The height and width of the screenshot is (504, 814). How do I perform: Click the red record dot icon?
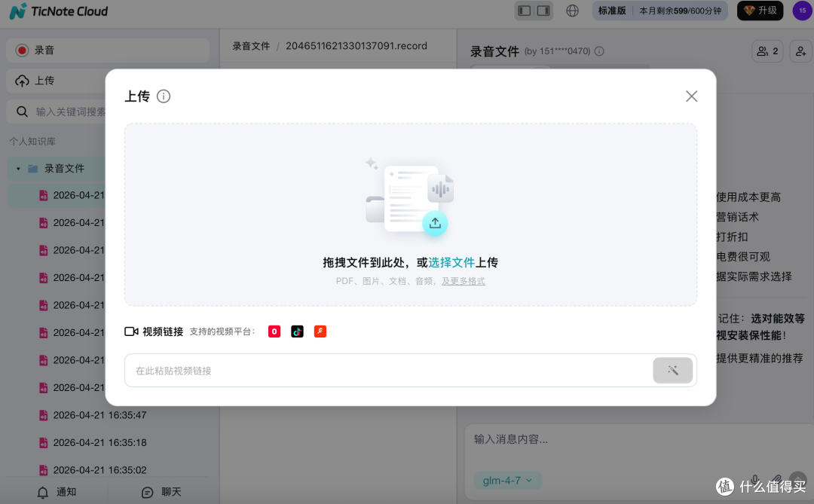pyautogui.click(x=22, y=50)
